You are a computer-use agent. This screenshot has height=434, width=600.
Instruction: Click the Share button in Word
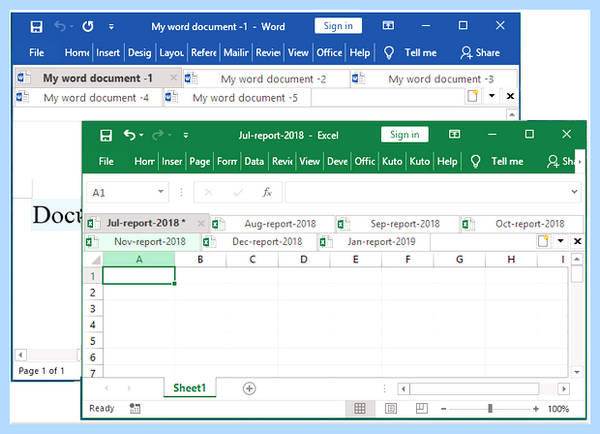coord(480,52)
